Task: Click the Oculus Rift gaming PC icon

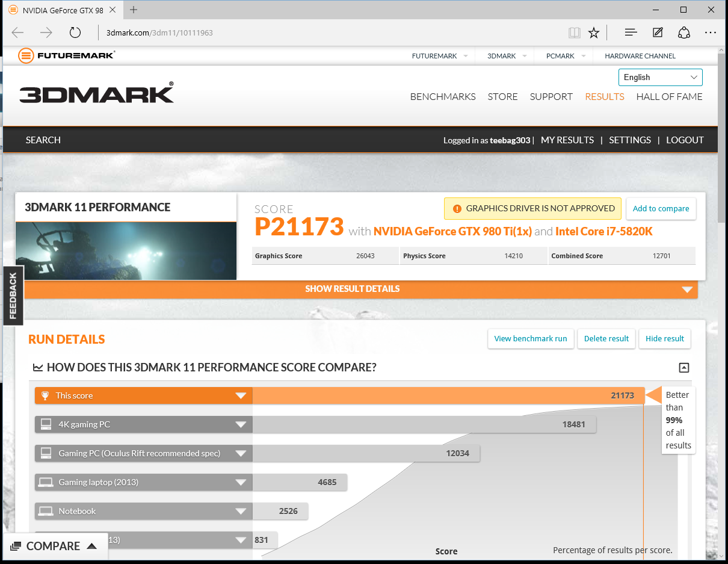Action: coord(46,453)
